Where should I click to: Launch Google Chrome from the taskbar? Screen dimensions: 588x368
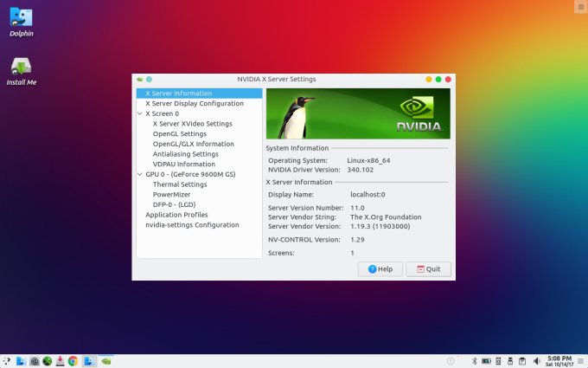tap(73, 361)
